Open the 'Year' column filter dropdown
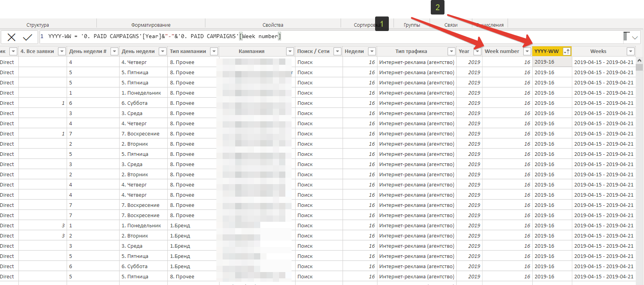This screenshot has width=644, height=285. point(477,51)
